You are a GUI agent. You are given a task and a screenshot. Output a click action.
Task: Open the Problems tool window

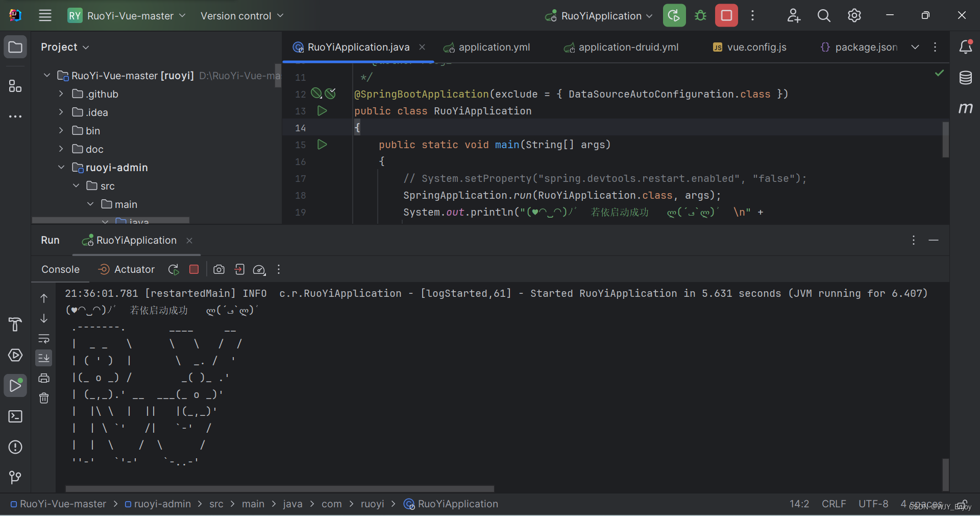[15, 447]
